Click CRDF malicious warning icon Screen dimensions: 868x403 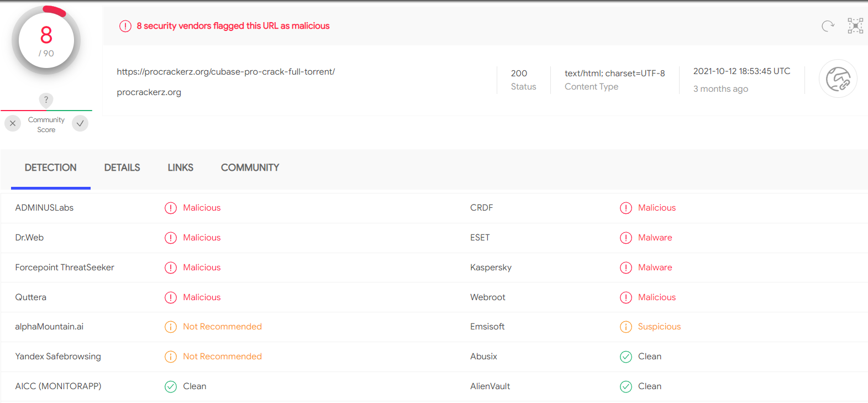tap(625, 208)
